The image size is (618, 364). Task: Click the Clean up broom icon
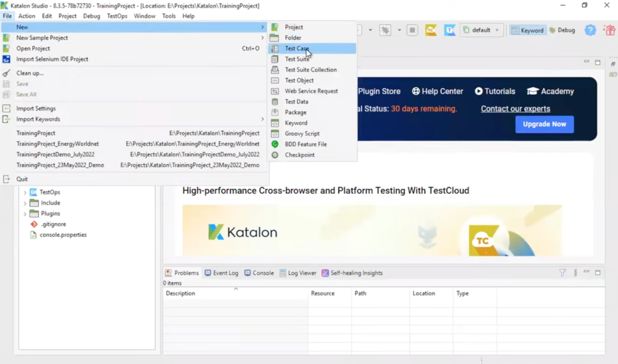(6, 74)
